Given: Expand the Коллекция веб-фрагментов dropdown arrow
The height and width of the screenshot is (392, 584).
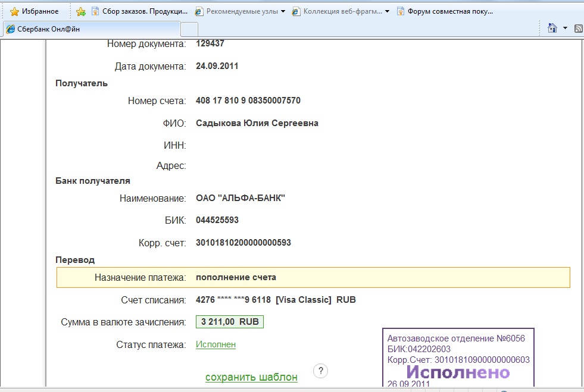Looking at the screenshot, I should tap(388, 11).
